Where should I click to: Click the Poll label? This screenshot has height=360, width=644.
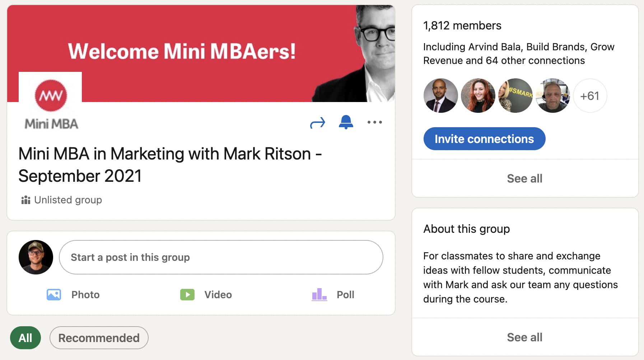point(345,295)
